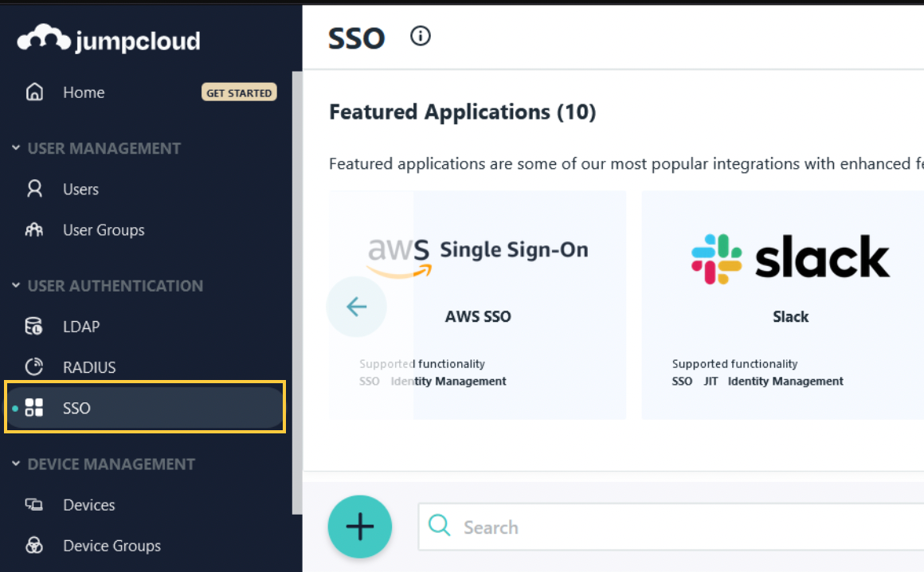924x572 pixels.
Task: Collapse the User Authentication section
Action: click(16, 286)
